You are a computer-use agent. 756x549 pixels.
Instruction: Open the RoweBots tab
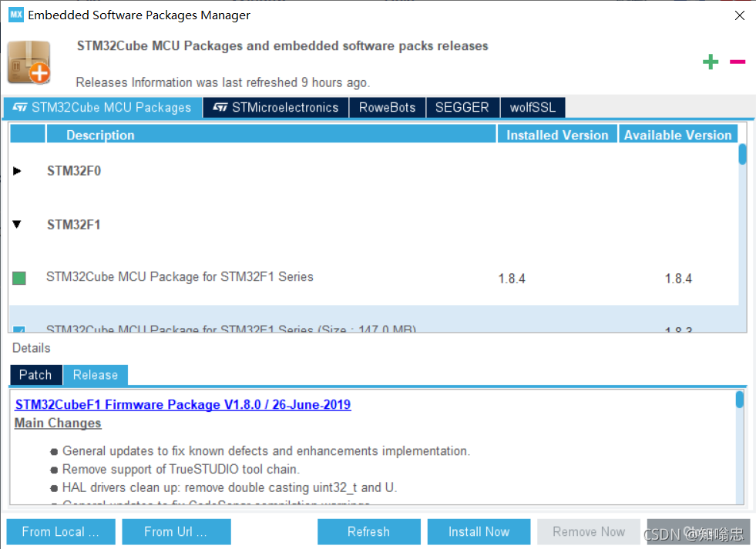[x=387, y=107]
